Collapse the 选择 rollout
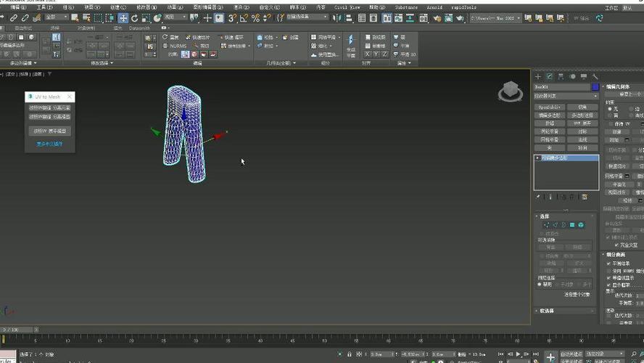The width and height of the screenshot is (644, 363). (x=544, y=216)
